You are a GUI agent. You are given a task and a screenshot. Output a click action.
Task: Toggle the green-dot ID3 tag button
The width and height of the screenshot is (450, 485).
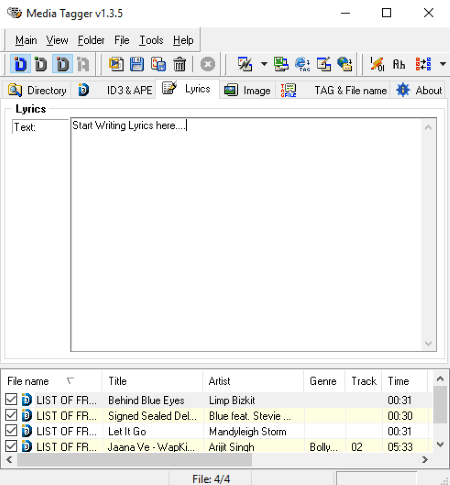click(41, 64)
